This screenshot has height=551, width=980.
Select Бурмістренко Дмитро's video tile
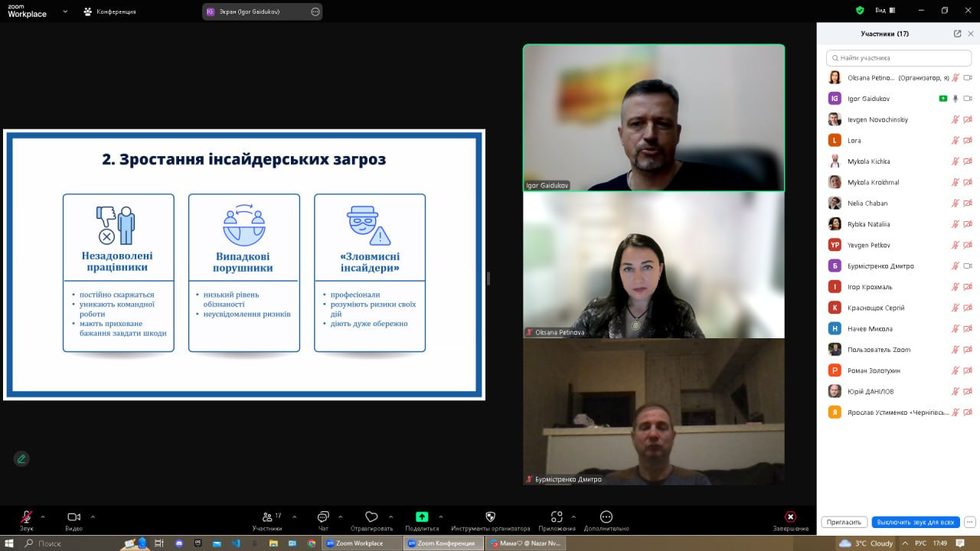tap(654, 412)
